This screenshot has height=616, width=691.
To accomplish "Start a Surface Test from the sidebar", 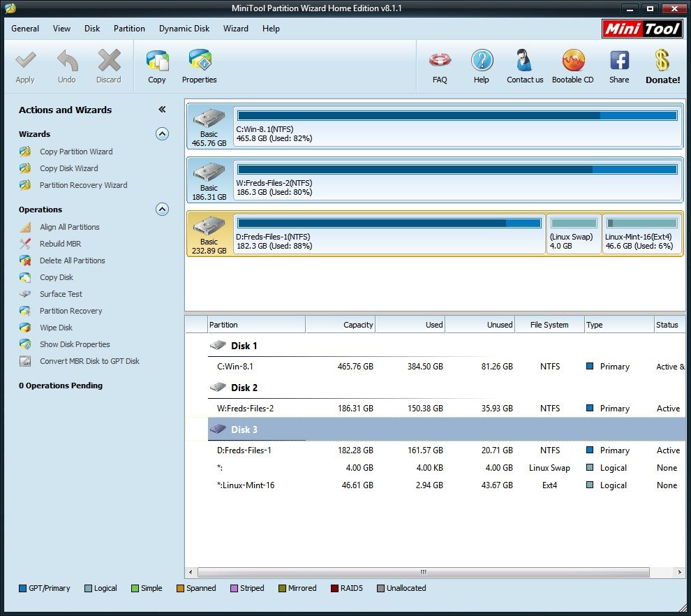I will tap(25, 294).
